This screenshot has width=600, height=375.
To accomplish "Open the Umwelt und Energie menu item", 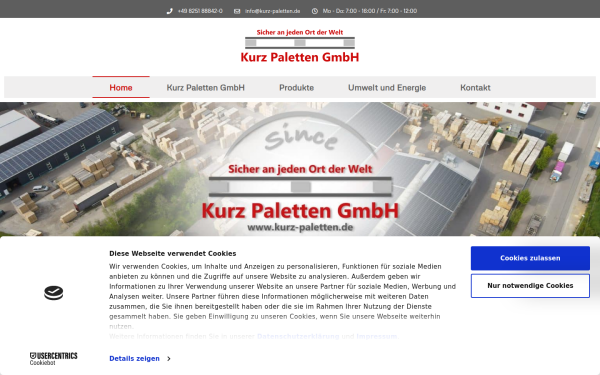I will pos(387,87).
